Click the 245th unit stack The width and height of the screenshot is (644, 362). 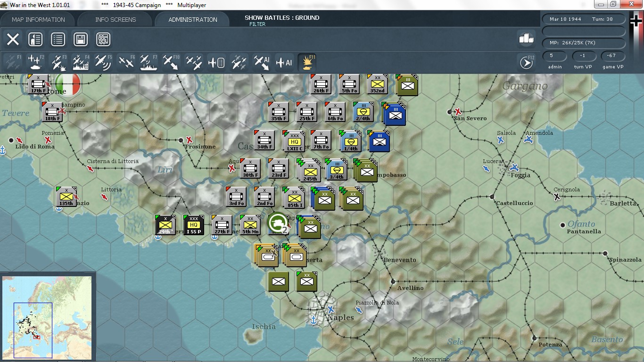309,171
